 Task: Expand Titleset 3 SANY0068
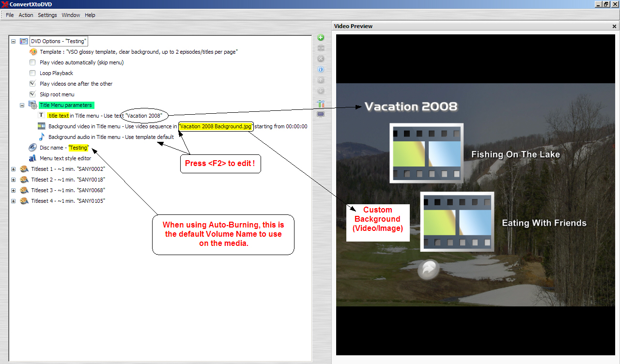pyautogui.click(x=14, y=190)
